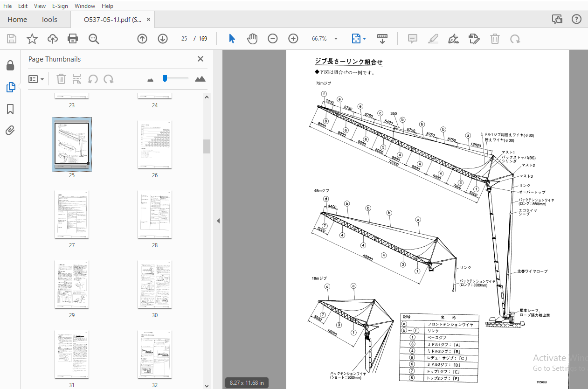Upload the file via the cloud icon
This screenshot has width=588, height=389.
click(53, 39)
